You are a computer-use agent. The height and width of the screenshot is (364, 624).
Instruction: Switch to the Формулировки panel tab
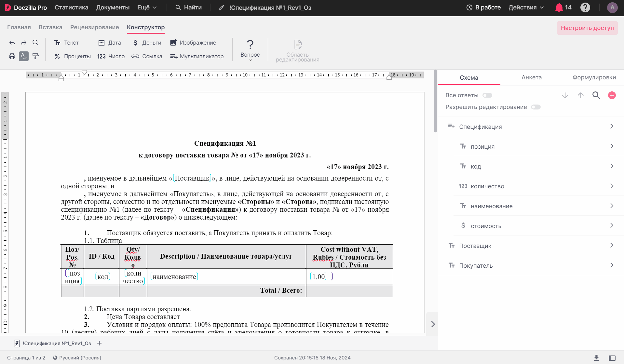(594, 77)
